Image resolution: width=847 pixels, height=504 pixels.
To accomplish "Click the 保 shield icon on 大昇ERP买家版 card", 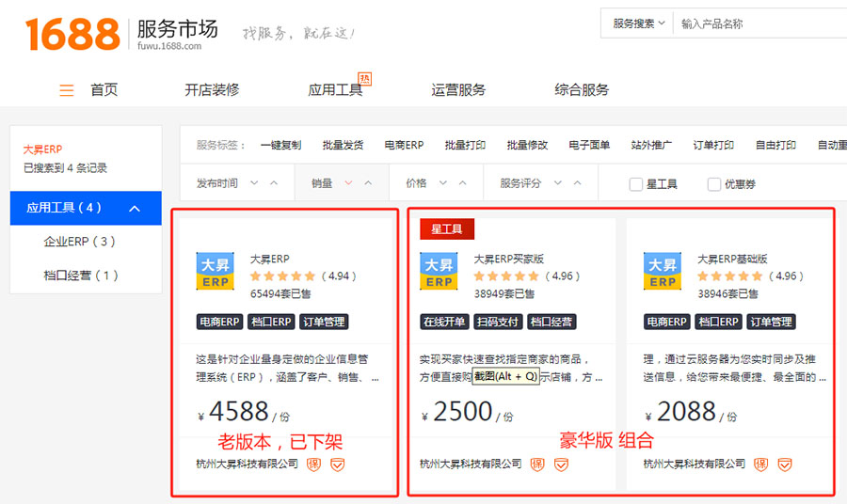I will pos(537,465).
